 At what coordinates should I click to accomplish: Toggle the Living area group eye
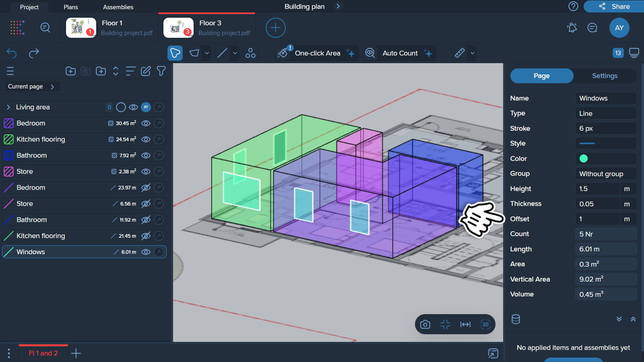click(133, 107)
